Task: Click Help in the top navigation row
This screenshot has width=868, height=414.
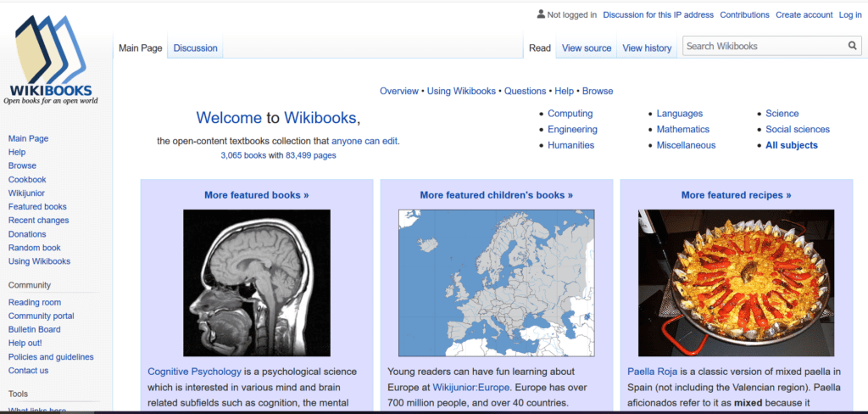Action: point(564,91)
